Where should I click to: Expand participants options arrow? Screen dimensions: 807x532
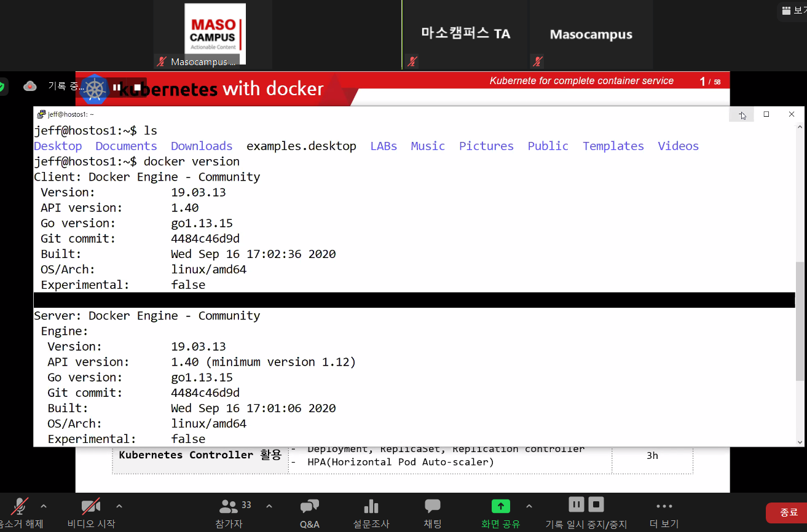[x=269, y=506]
